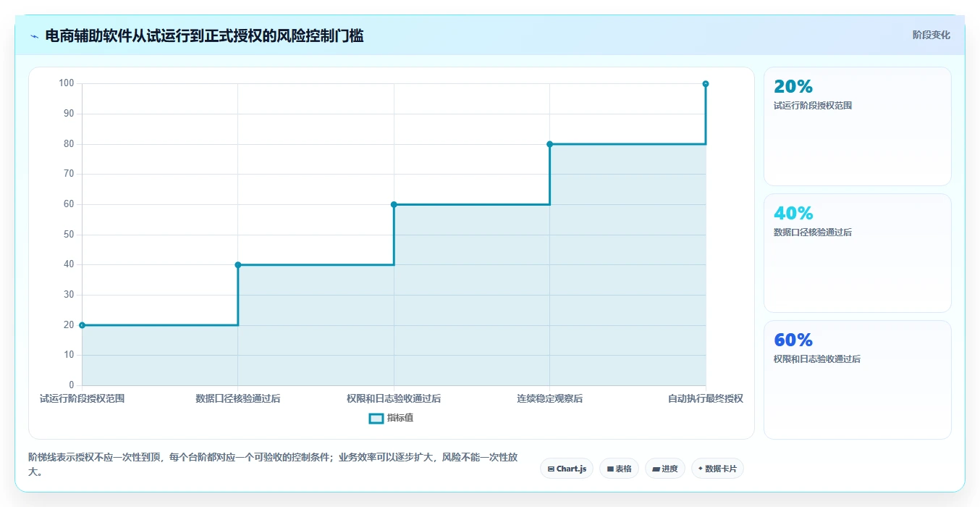The height and width of the screenshot is (507, 980).
Task: Click x-axis label 试运行阶段授权范围
Action: tap(82, 398)
